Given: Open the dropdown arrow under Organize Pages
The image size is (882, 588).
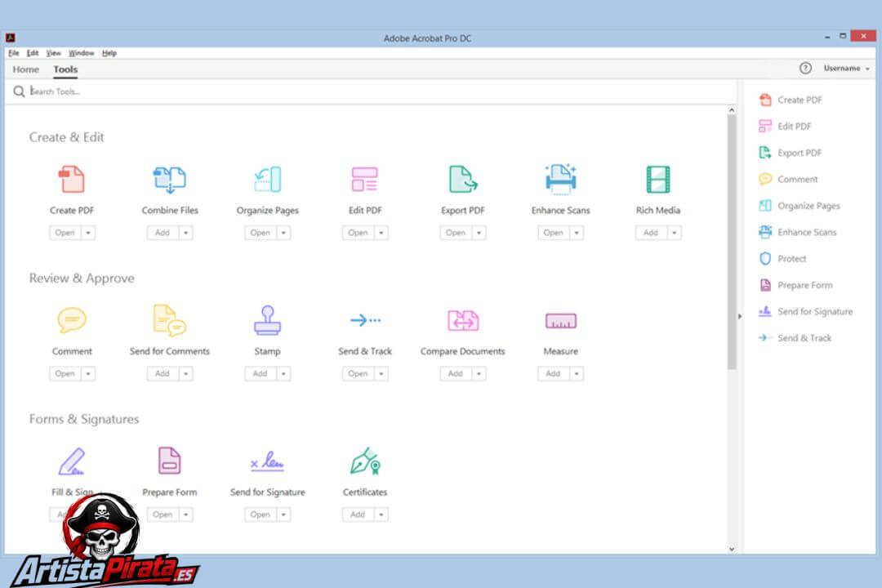Looking at the screenshot, I should [284, 233].
